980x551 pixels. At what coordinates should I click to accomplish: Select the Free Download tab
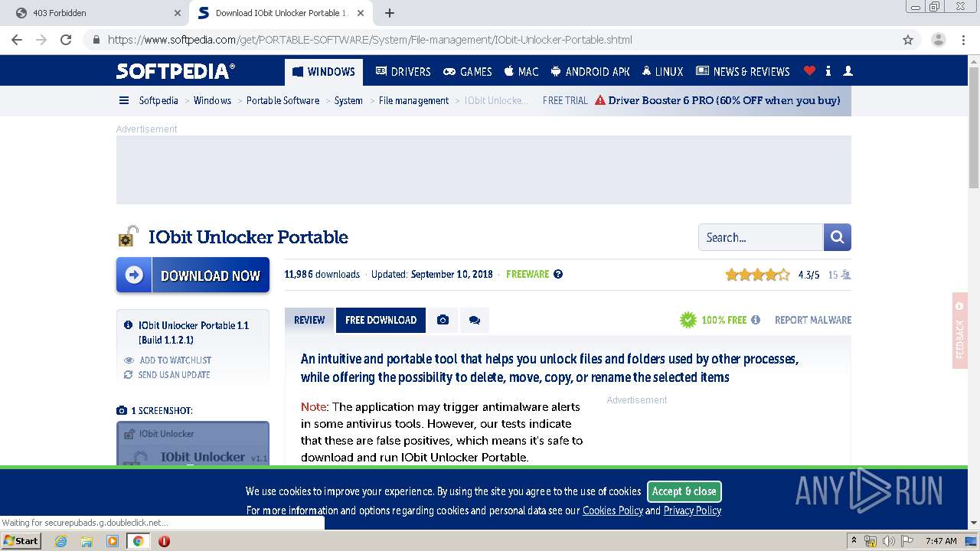(x=381, y=320)
